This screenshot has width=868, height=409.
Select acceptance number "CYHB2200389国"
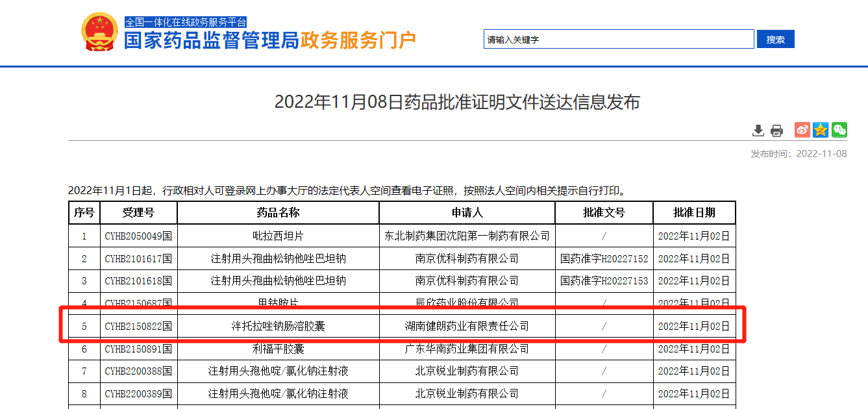click(x=138, y=393)
